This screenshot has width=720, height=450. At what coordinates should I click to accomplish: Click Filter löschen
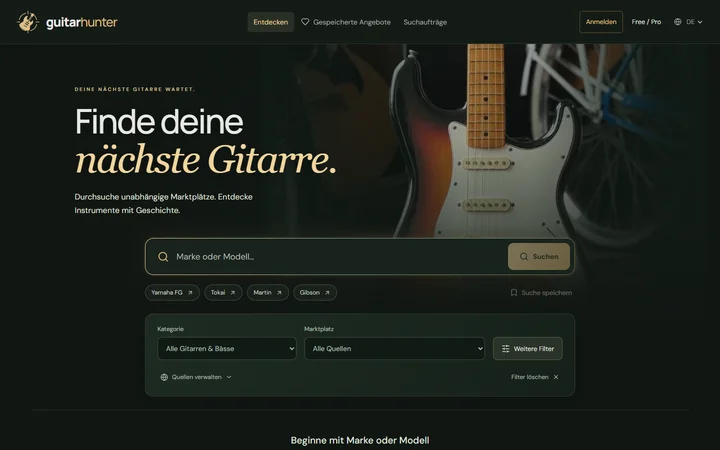click(534, 377)
